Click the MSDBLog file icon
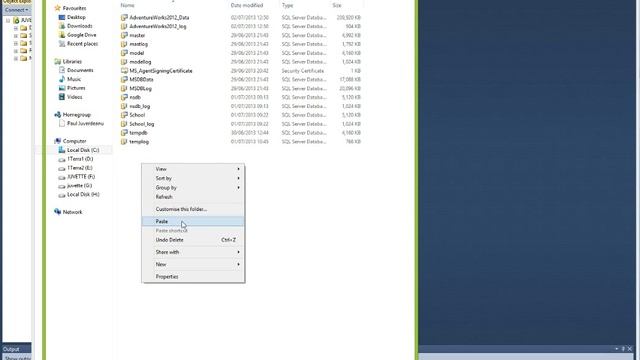The height and width of the screenshot is (360, 640). pyautogui.click(x=124, y=89)
